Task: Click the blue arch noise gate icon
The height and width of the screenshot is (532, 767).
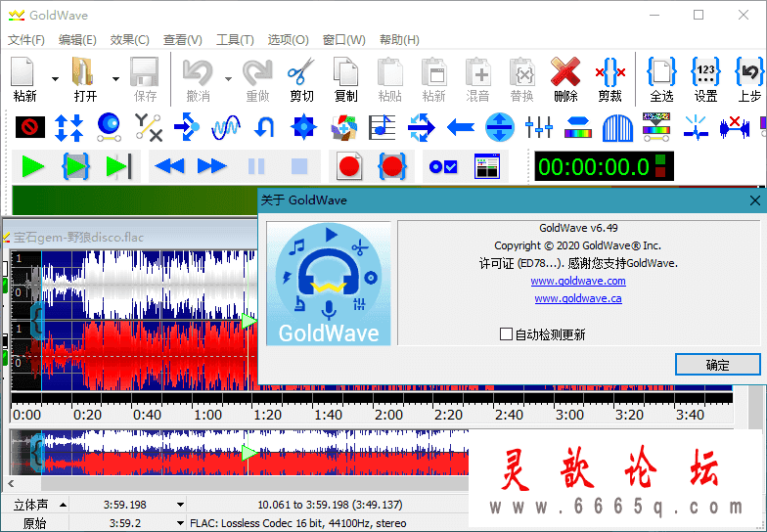Action: click(617, 127)
